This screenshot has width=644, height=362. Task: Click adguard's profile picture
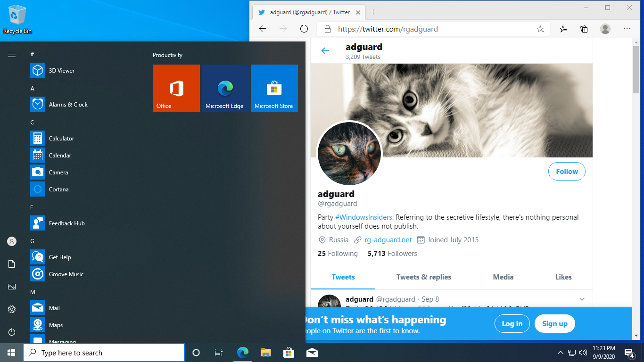coord(349,154)
